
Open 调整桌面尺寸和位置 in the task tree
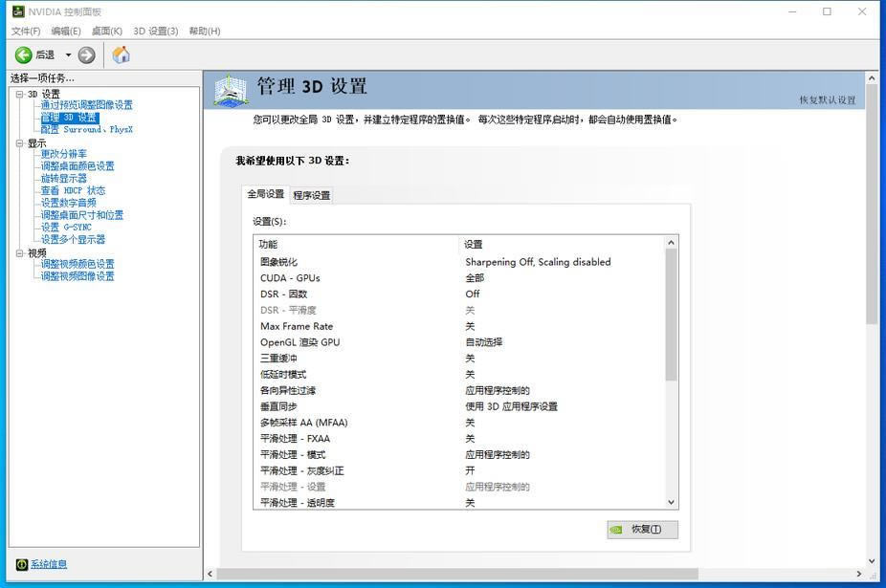click(x=82, y=215)
